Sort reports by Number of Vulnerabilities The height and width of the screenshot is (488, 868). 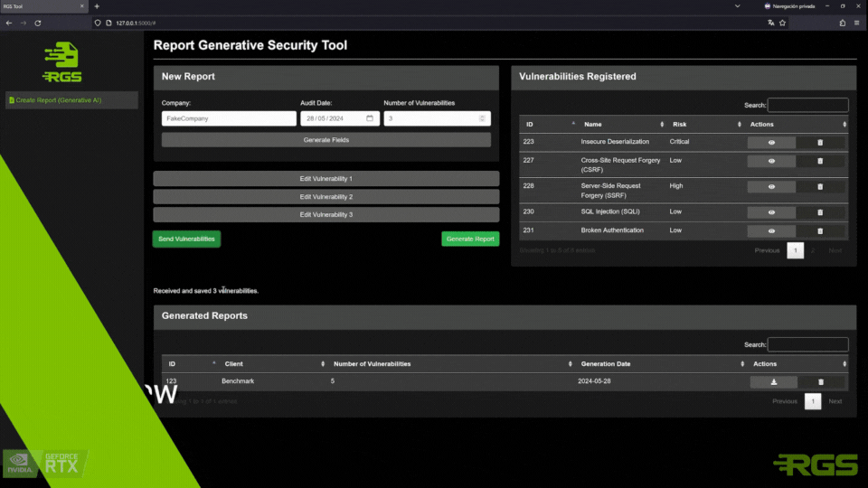click(x=451, y=364)
